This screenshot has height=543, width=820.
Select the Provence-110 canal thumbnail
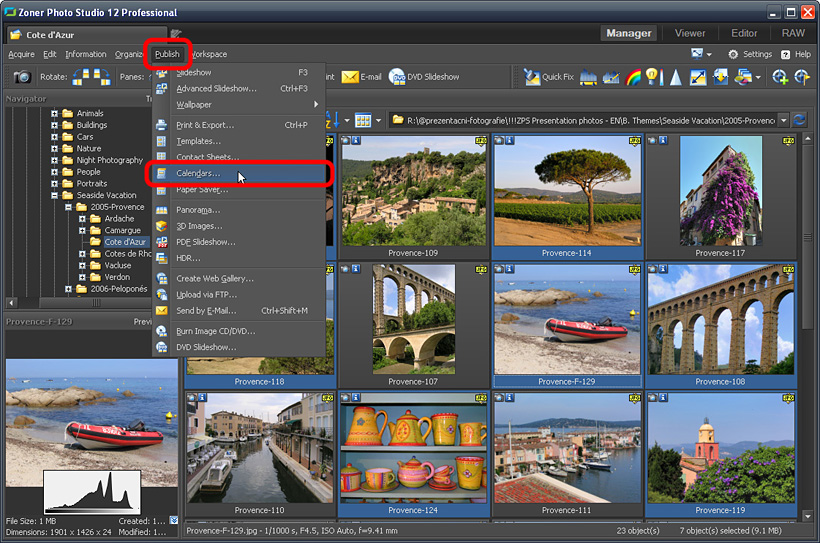259,454
